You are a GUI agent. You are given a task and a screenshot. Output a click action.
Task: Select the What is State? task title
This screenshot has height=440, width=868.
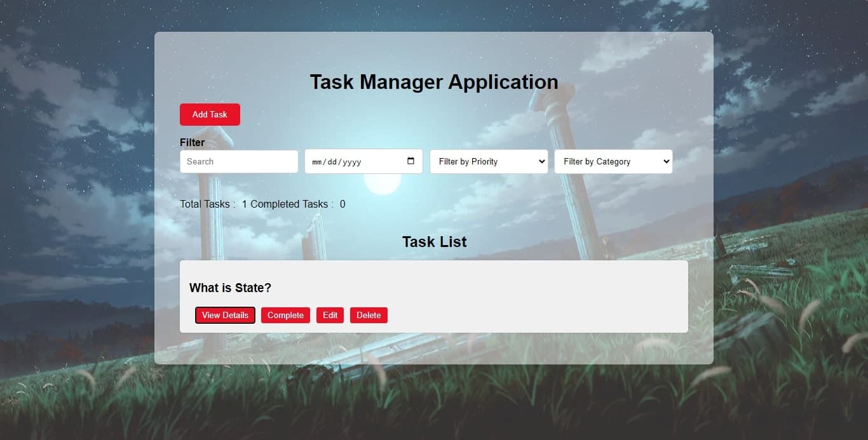click(x=230, y=288)
